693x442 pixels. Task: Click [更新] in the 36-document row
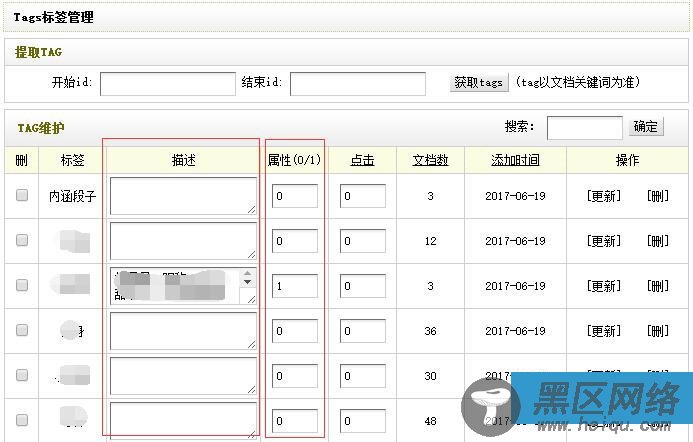604,331
